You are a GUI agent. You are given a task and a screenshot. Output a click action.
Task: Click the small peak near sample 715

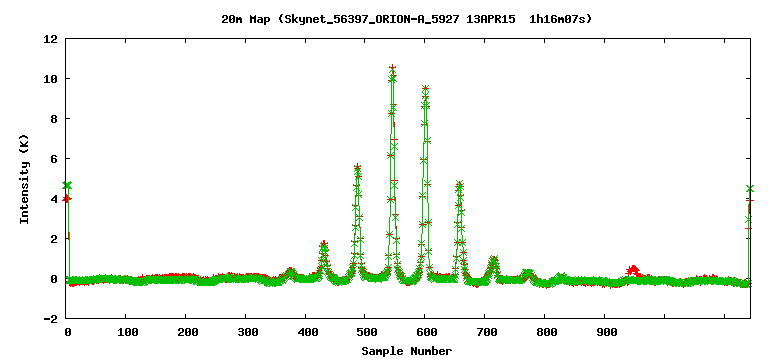point(494,259)
